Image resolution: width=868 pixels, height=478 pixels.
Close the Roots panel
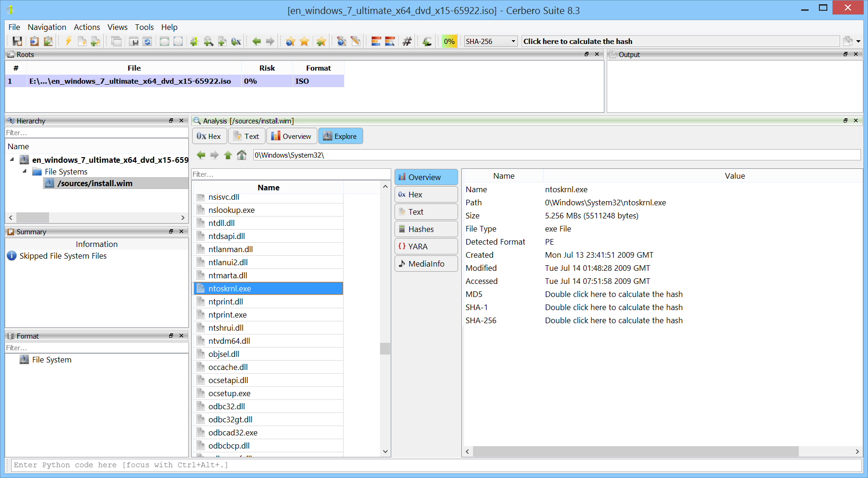click(x=597, y=54)
